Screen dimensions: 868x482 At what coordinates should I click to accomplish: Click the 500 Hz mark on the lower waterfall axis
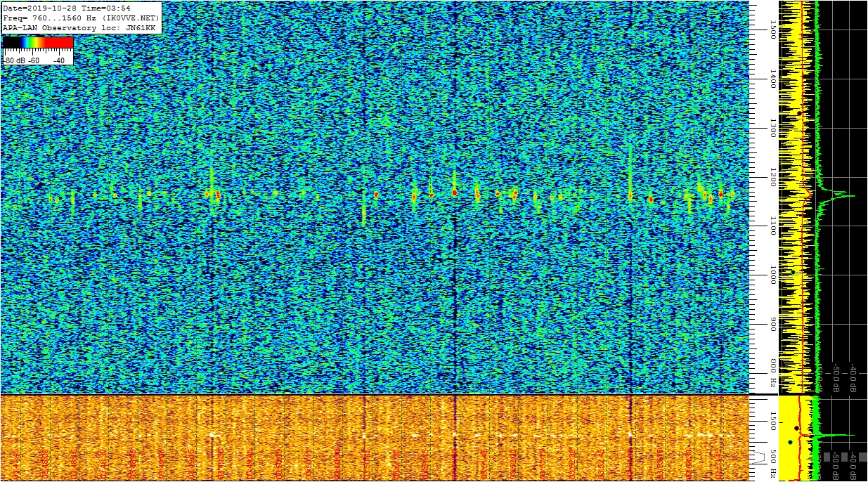(773, 464)
